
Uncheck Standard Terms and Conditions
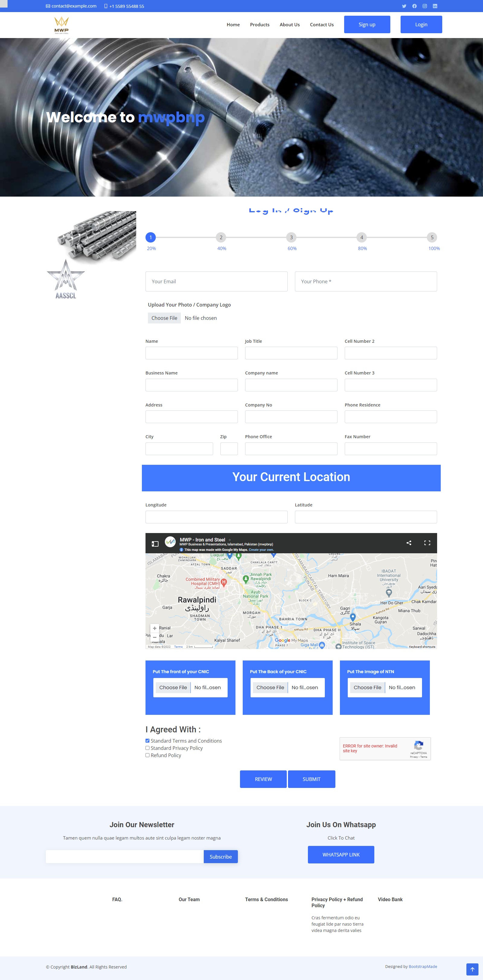(x=148, y=741)
